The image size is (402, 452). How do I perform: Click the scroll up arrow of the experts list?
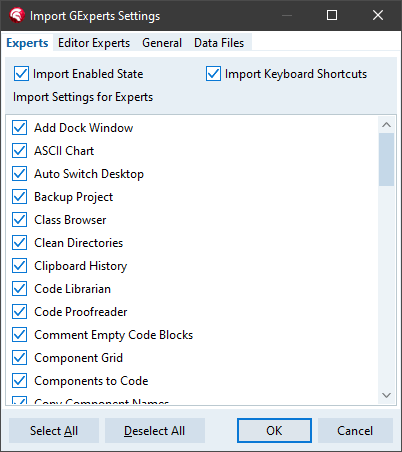[x=386, y=125]
